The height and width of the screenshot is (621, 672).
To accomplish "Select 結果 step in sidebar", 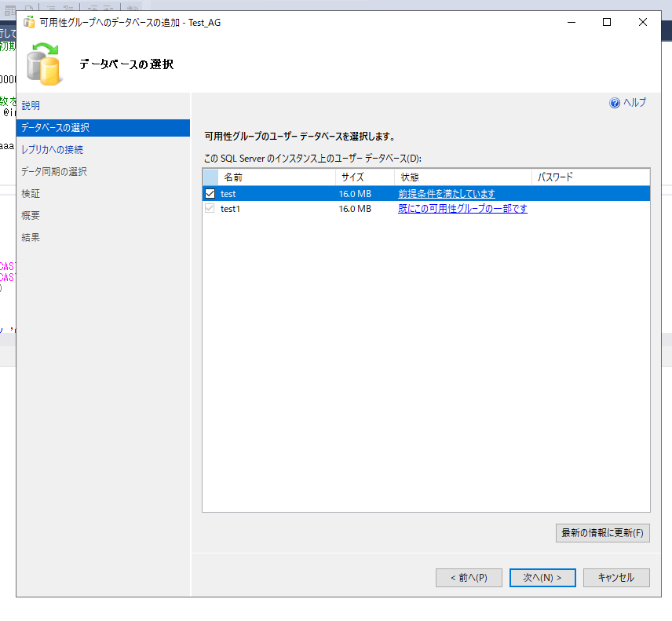I will pos(31,237).
